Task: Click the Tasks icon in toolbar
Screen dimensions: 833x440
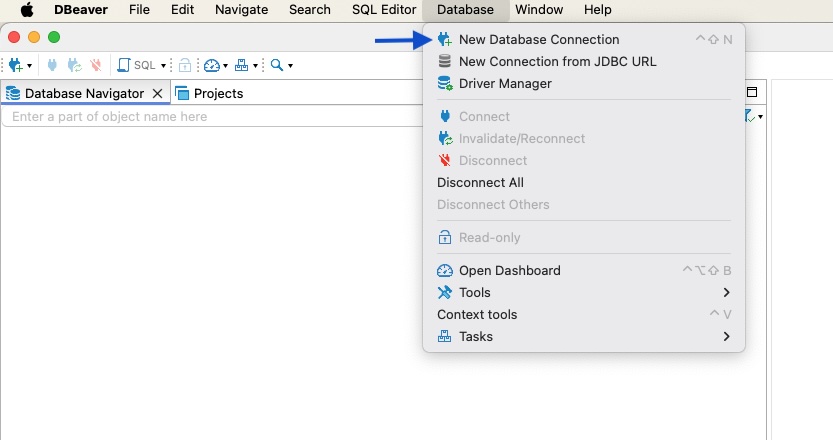Action: coord(241,65)
